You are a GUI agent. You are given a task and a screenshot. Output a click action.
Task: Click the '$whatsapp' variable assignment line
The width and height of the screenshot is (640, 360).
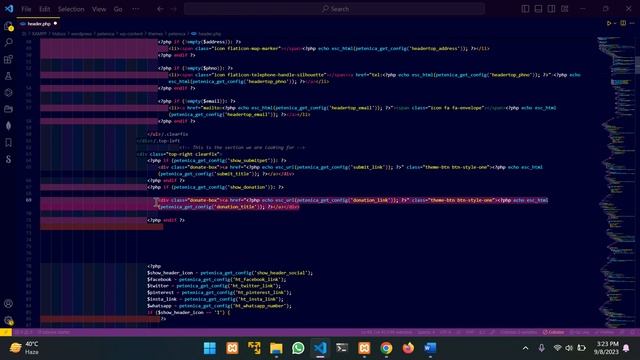(x=219, y=306)
